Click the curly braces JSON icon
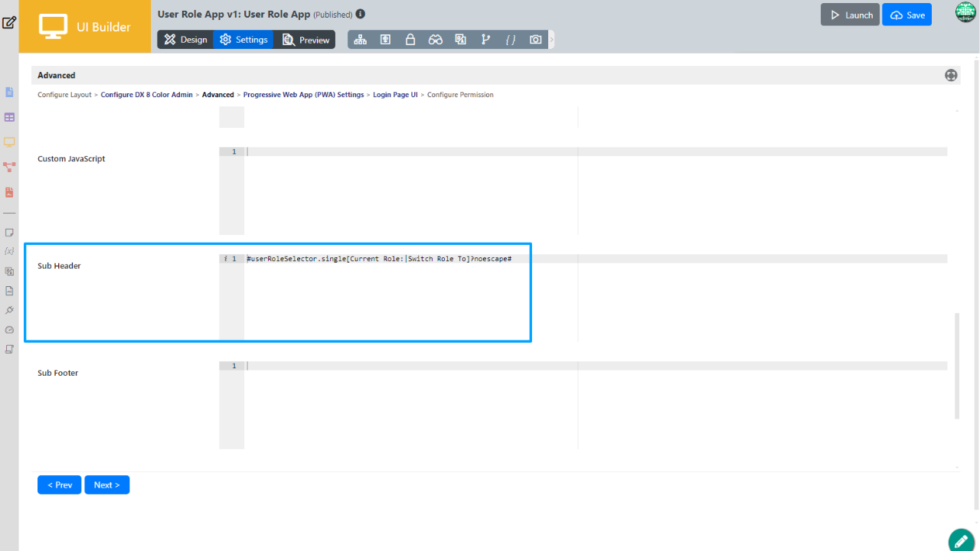Screen dimensions: 980x551 (x=511, y=40)
